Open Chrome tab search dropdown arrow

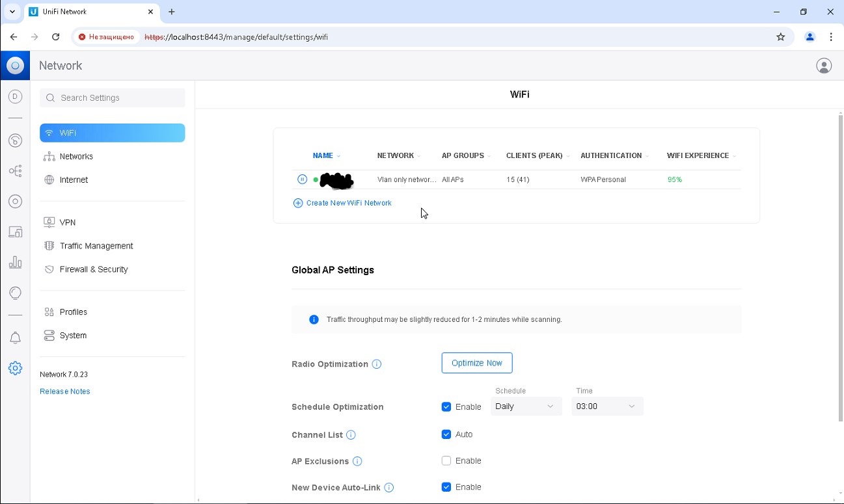coord(12,12)
